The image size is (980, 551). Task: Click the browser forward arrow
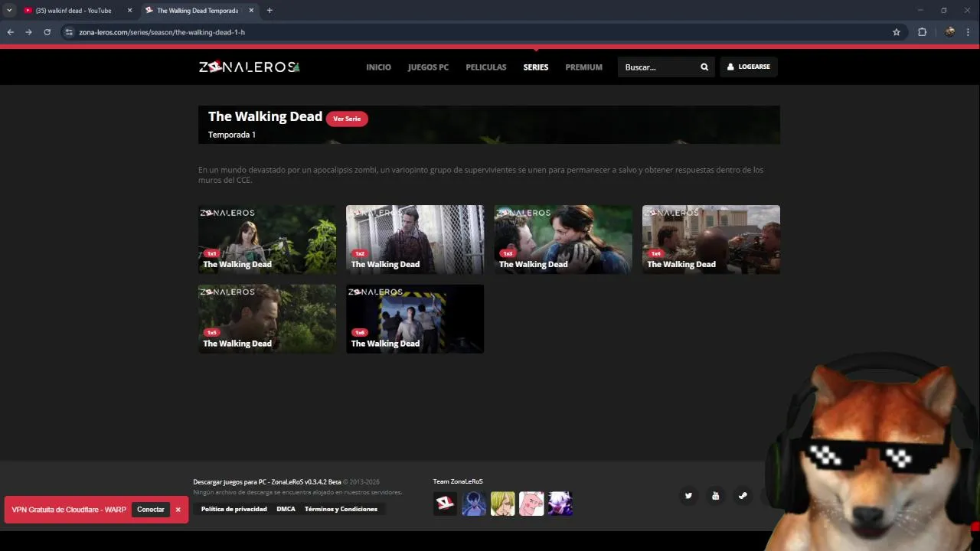click(x=28, y=32)
